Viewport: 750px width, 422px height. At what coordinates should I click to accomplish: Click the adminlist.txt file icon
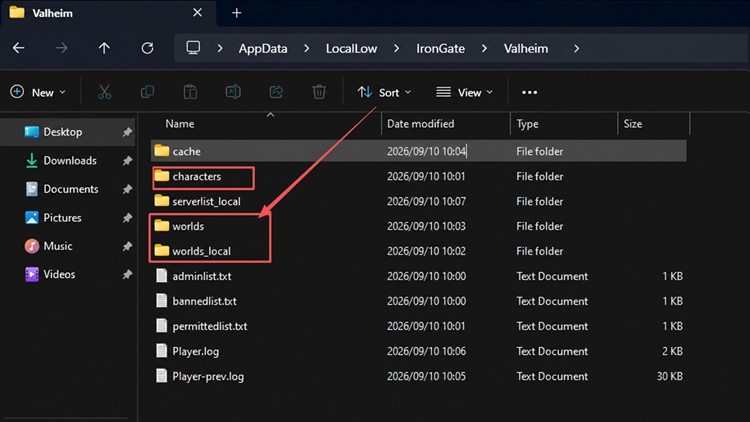click(162, 276)
